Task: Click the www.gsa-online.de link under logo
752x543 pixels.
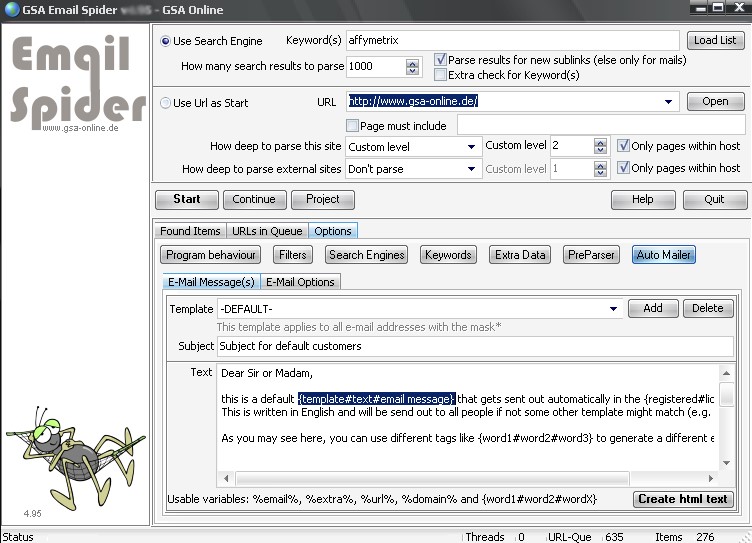Action: (80, 128)
